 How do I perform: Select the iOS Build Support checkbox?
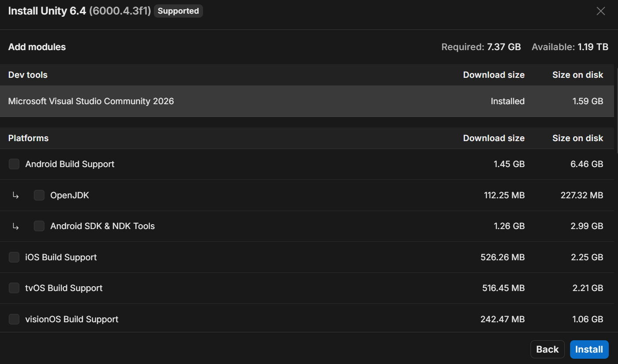click(x=14, y=257)
